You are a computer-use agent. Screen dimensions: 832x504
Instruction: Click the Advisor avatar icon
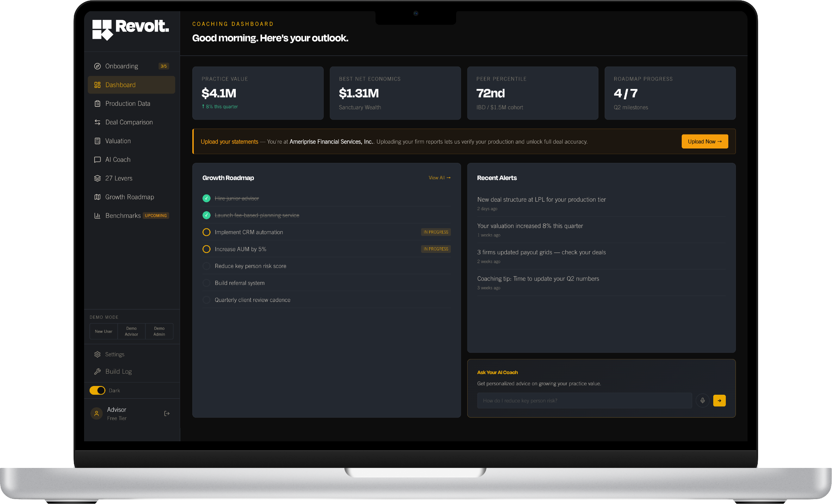tap(96, 414)
